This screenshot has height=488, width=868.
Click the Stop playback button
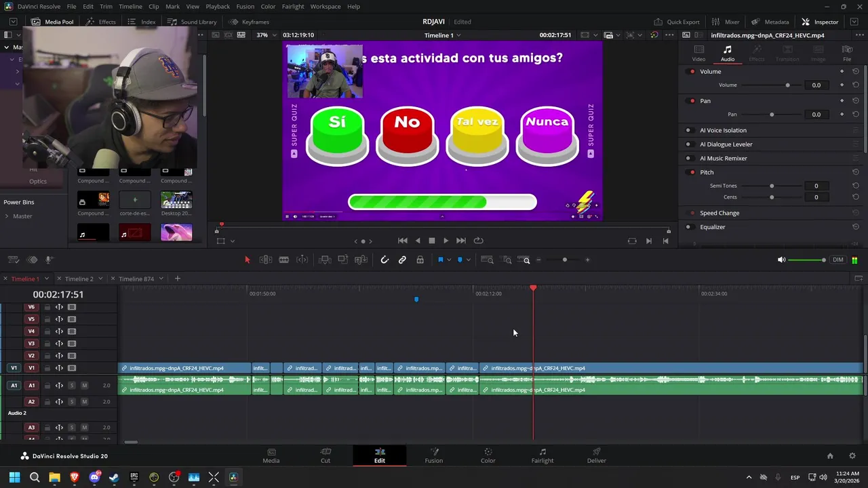click(431, 241)
